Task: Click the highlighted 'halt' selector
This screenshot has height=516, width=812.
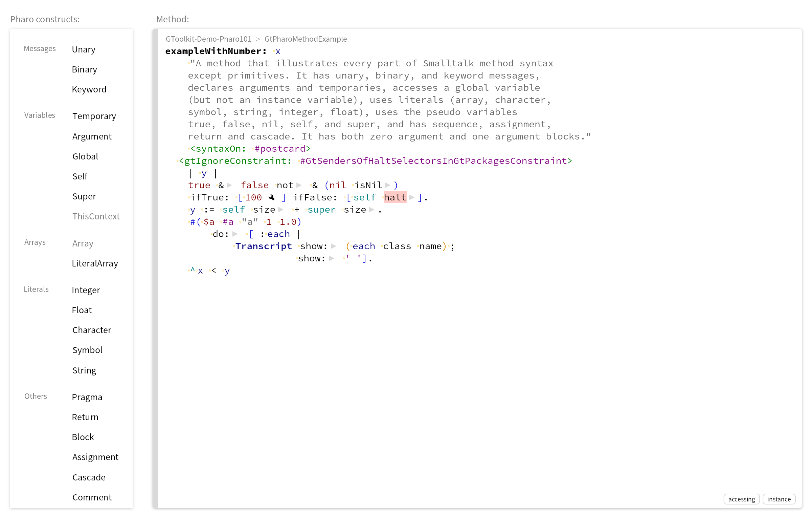Action: (x=395, y=197)
